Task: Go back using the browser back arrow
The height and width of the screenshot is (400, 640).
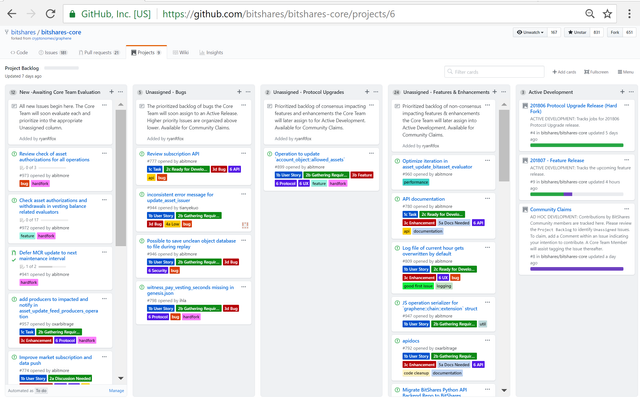Action: [x=12, y=14]
